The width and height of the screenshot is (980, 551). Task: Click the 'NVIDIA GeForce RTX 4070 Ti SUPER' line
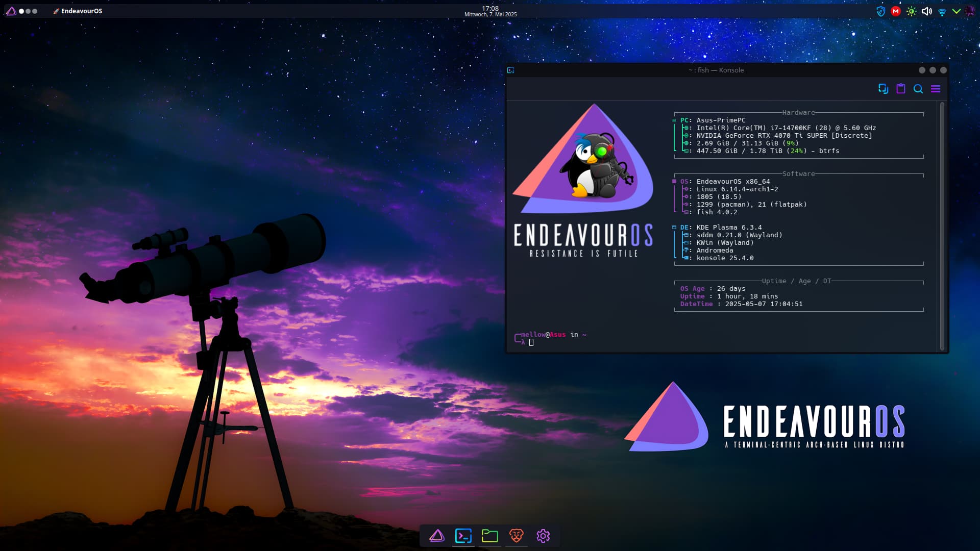[x=784, y=136]
